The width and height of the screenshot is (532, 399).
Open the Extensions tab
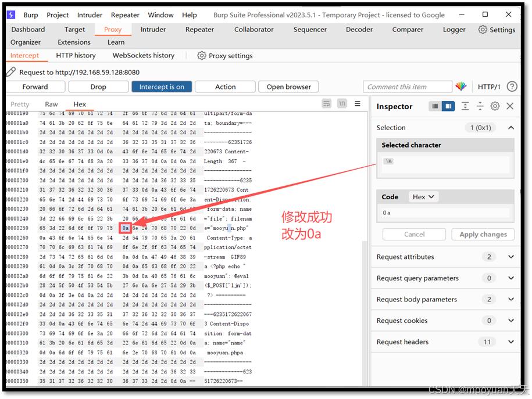point(74,42)
